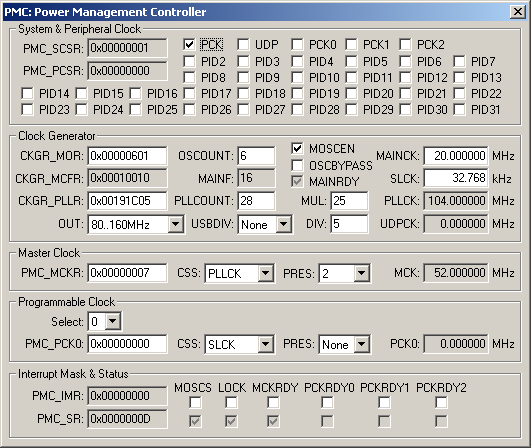Tick the PID14 checkbox
531x448 pixels.
27,93
